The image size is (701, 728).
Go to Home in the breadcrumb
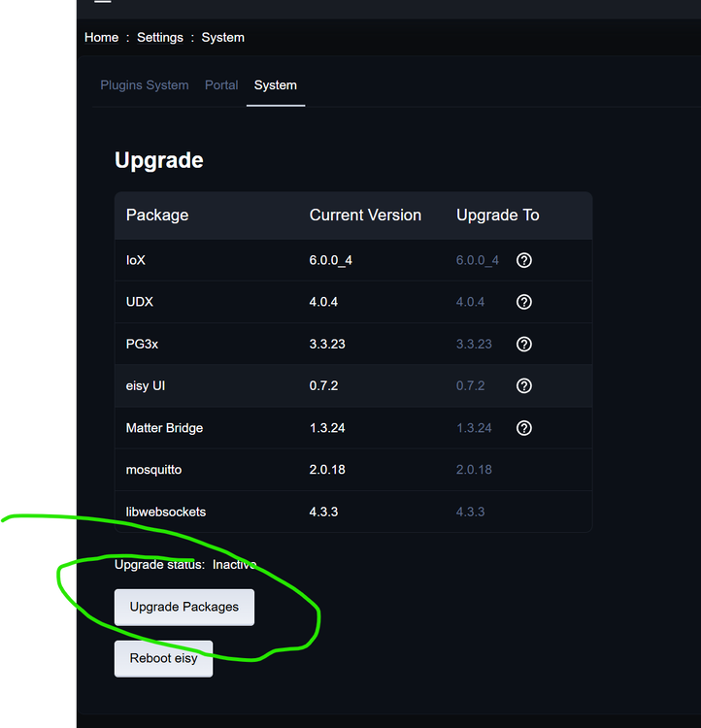[x=101, y=38]
